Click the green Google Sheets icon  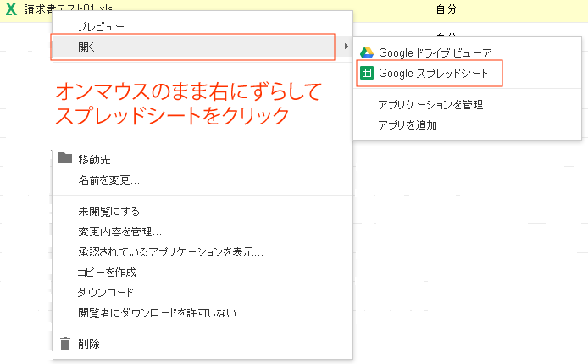coord(367,73)
